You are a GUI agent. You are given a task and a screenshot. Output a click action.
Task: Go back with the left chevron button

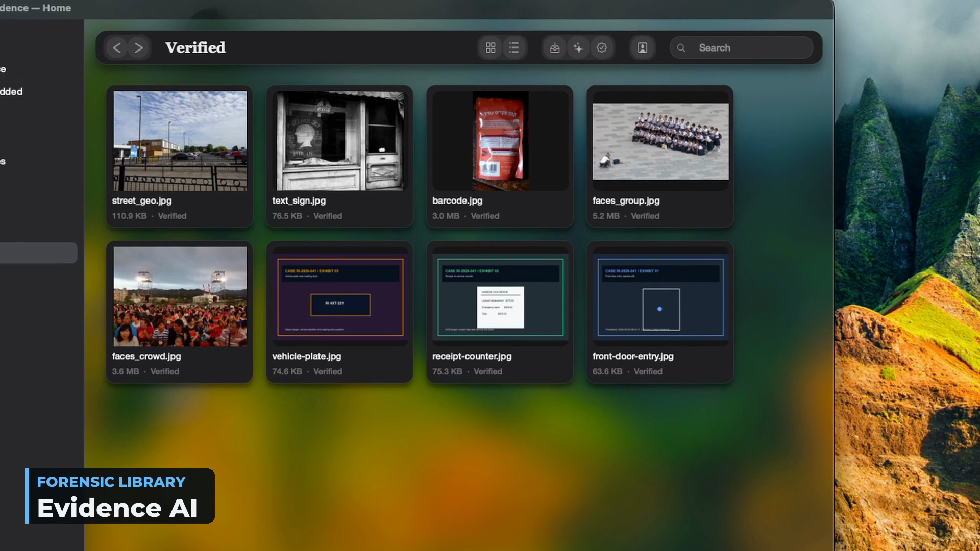[117, 48]
